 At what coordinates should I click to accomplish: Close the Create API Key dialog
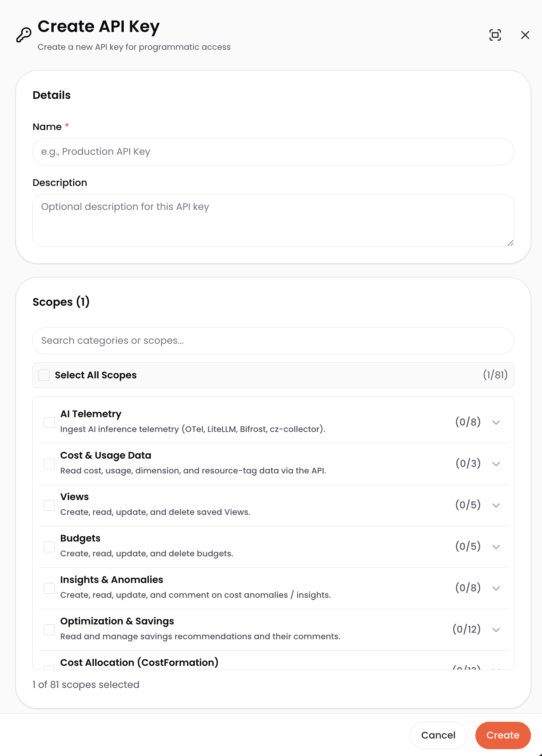coord(525,35)
